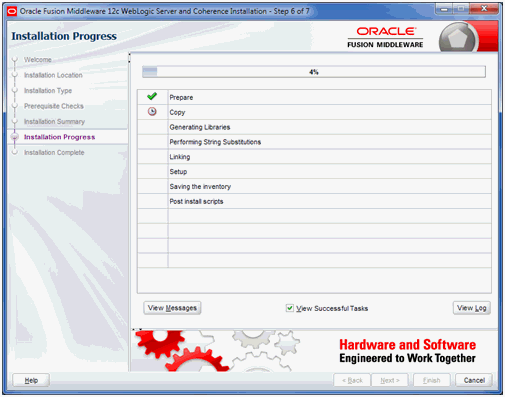
Task: Click the Setup task row
Action: click(x=314, y=172)
